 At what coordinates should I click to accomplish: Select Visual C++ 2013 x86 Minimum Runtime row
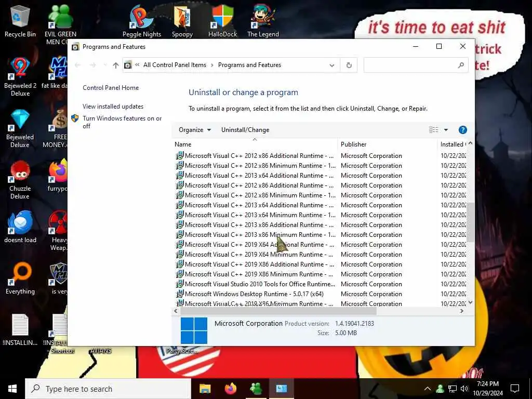(x=321, y=235)
